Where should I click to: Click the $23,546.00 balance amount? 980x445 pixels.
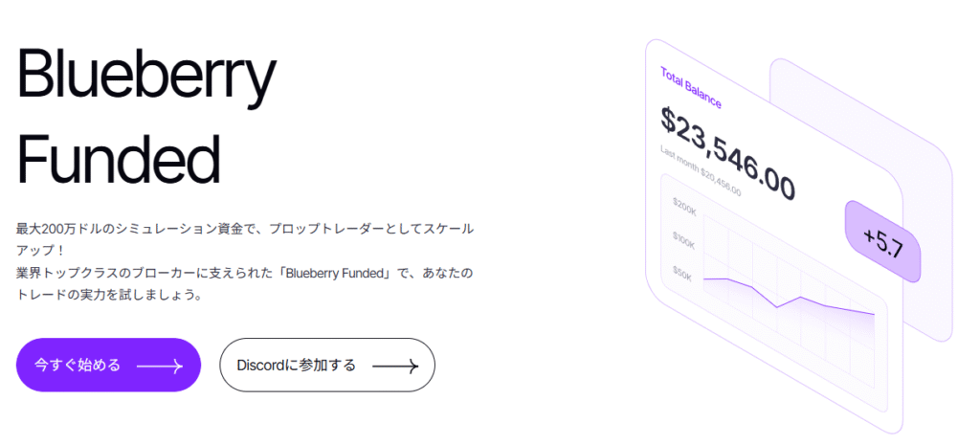click(727, 152)
